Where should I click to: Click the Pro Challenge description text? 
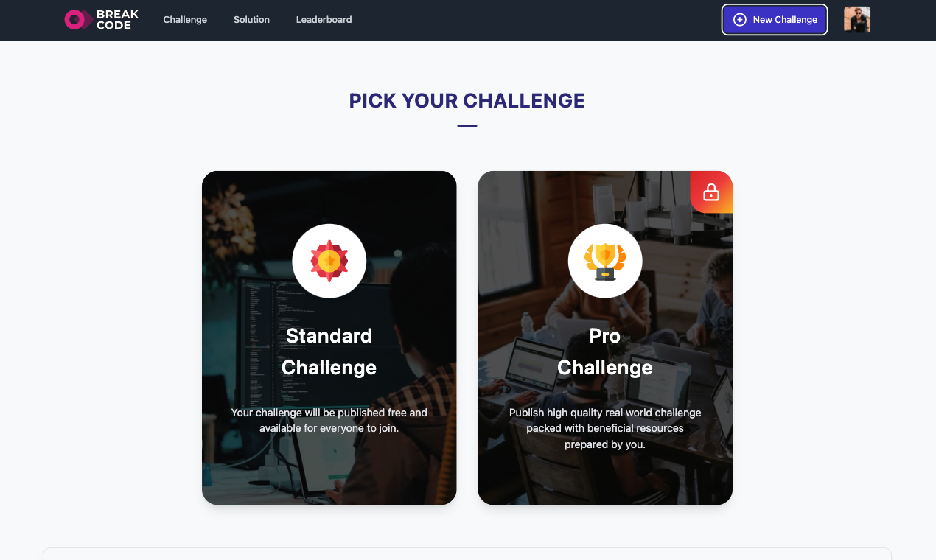(605, 428)
